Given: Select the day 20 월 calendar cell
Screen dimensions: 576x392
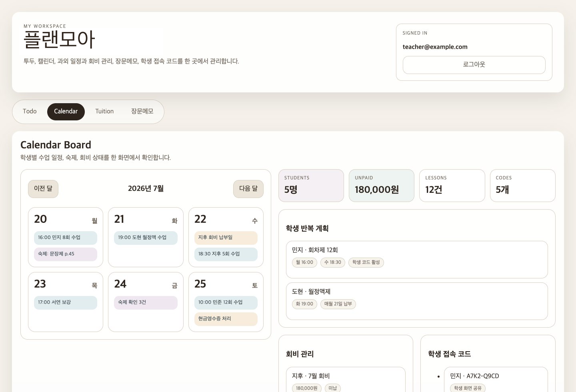Looking at the screenshot, I should tap(66, 237).
